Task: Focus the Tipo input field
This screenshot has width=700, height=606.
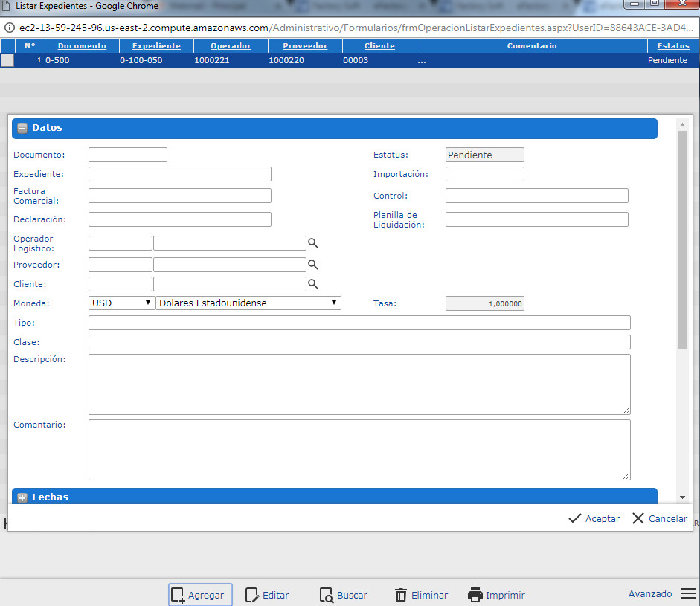Action: [359, 323]
